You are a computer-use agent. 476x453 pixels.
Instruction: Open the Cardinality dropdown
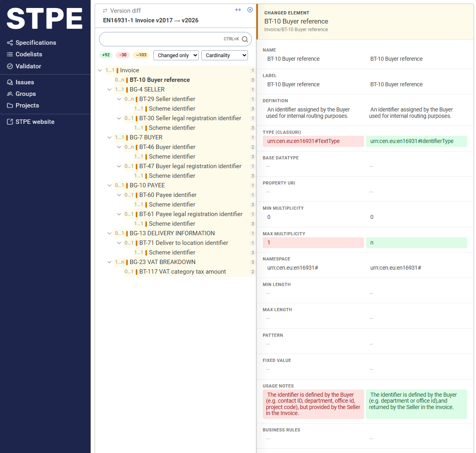[225, 55]
